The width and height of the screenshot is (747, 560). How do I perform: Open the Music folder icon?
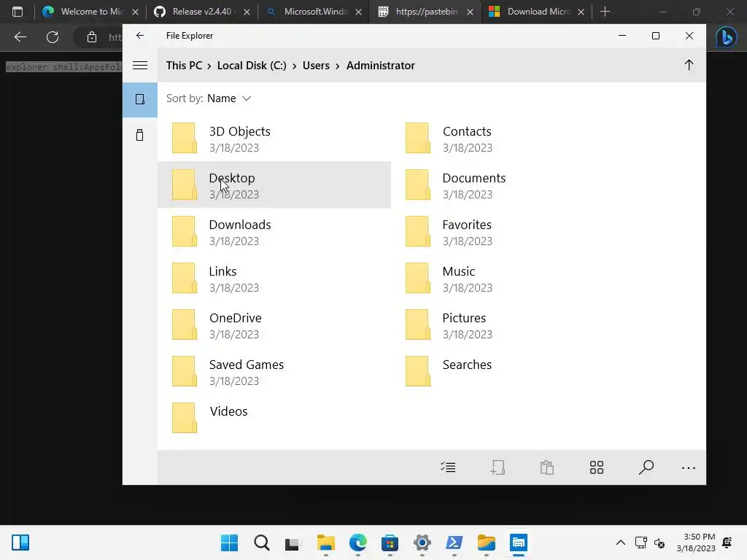pyautogui.click(x=418, y=278)
